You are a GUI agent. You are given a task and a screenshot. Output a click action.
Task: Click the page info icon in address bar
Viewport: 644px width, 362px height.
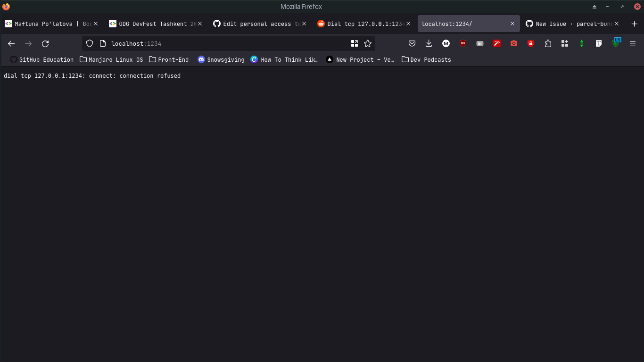tap(103, 43)
